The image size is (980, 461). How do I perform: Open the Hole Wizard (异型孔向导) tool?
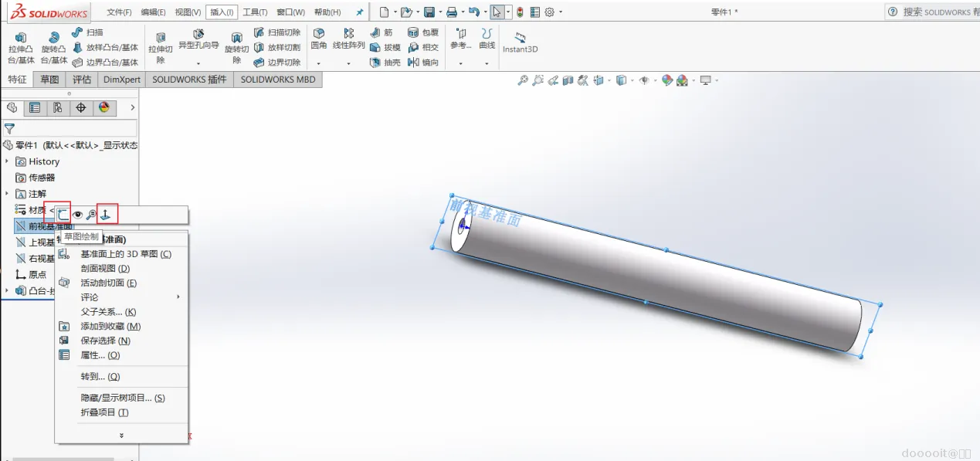pyautogui.click(x=198, y=34)
